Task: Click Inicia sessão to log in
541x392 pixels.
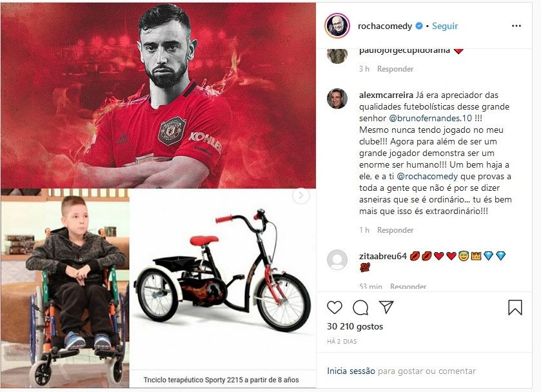Action: [x=351, y=371]
